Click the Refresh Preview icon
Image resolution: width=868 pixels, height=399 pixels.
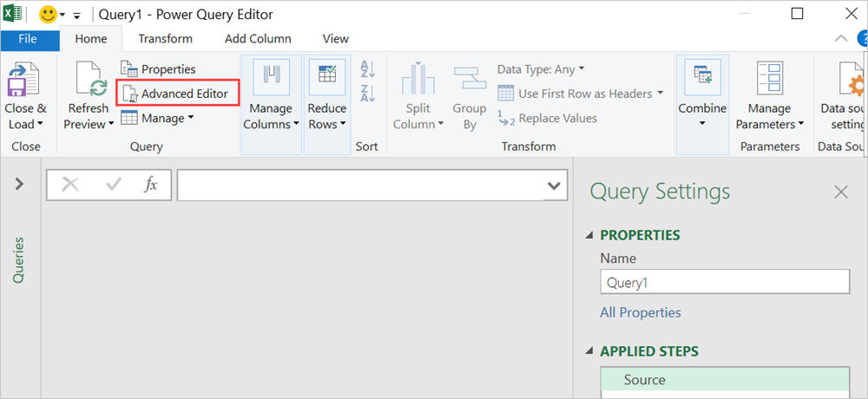click(x=89, y=82)
